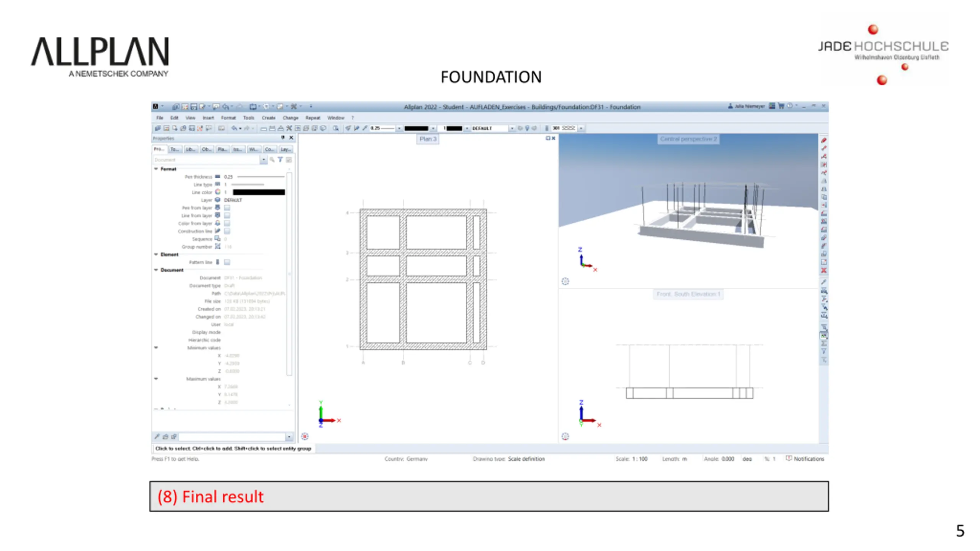Screen dimensions: 980x551
Task: Collapse the Document section
Action: click(156, 270)
